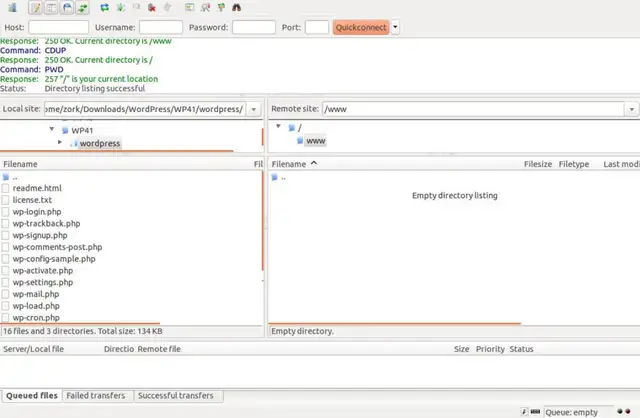Click the Port input field
This screenshot has width=640, height=418.
point(317,27)
